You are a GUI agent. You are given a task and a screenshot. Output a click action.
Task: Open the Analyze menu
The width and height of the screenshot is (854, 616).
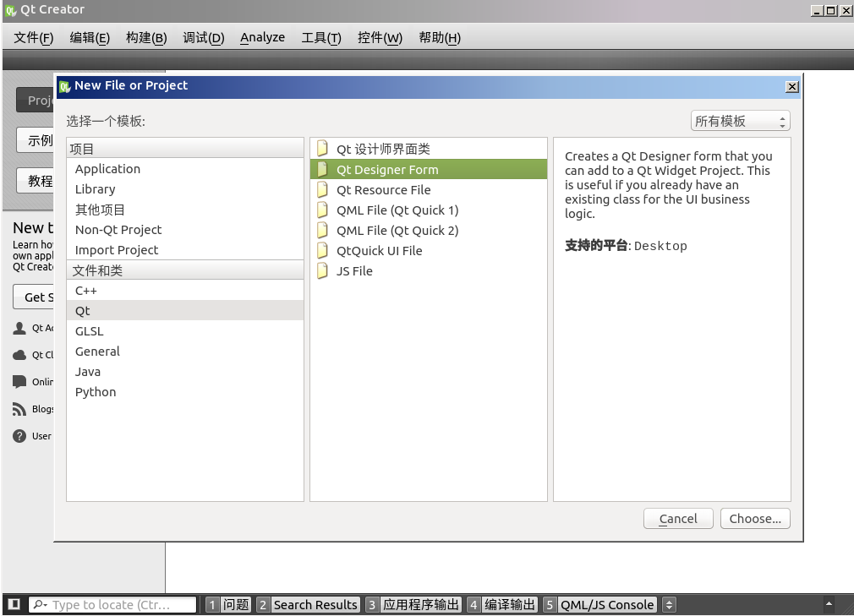click(262, 37)
